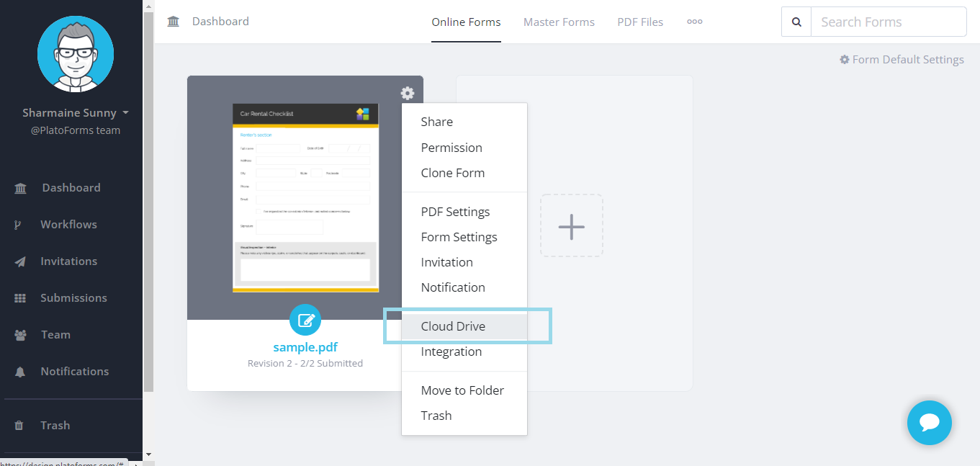Screen dimensions: 980x466
Task: Click the search magnifier icon
Action: [796, 22]
